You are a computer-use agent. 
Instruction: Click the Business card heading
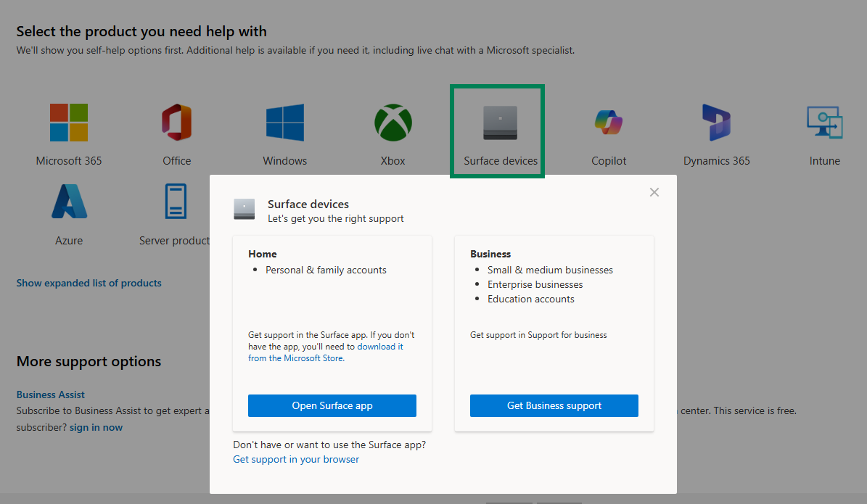click(490, 254)
